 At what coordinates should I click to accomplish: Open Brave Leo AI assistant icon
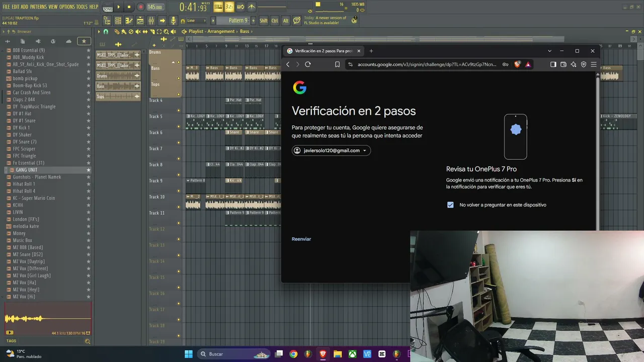(574, 64)
